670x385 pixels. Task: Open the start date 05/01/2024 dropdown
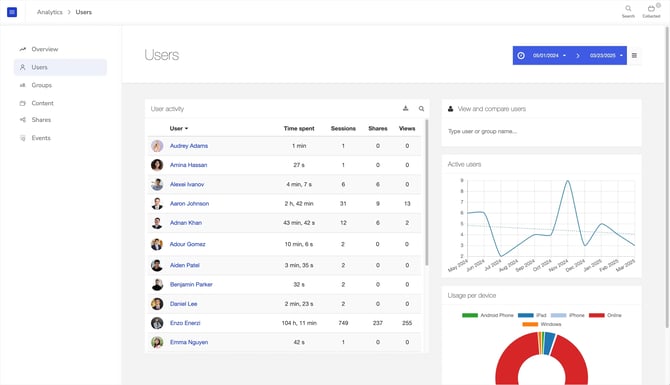(549, 56)
